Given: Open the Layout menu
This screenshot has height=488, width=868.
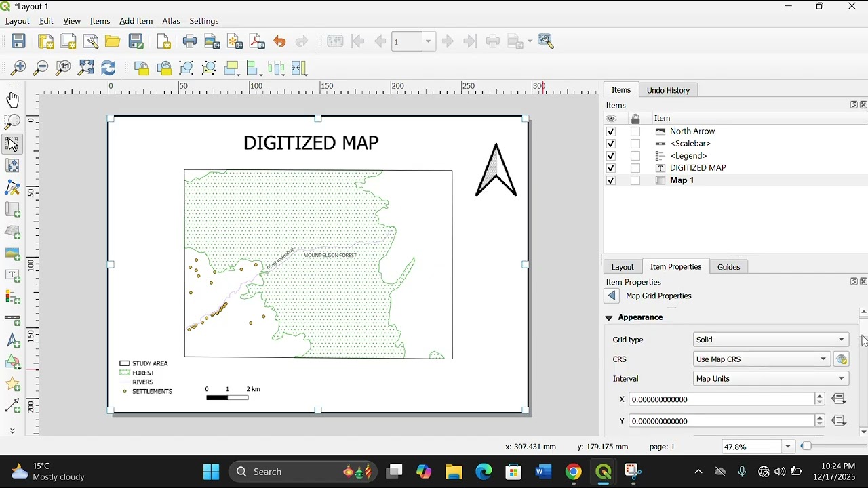Looking at the screenshot, I should coord(18,21).
